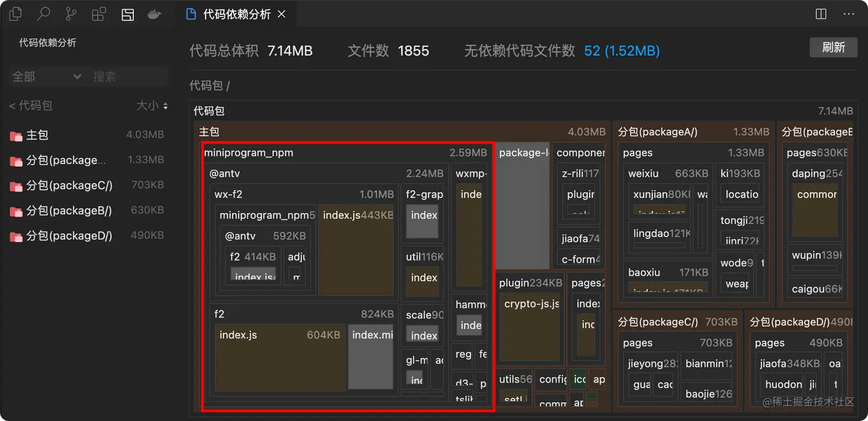This screenshot has height=421, width=868.
Task: Select index.js 443KB block in wx-f2
Action: tap(356, 250)
